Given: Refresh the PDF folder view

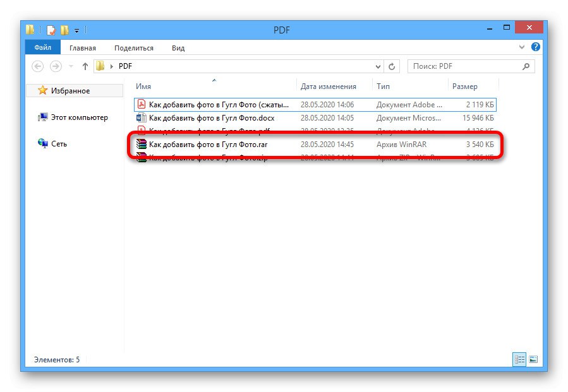Looking at the screenshot, I should 392,67.
